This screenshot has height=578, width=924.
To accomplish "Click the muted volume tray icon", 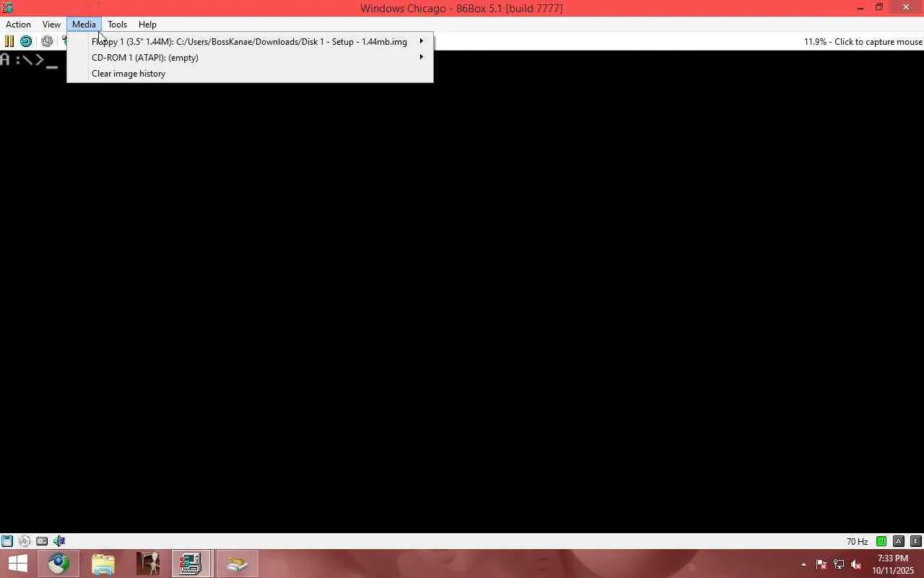I will pyautogui.click(x=856, y=564).
